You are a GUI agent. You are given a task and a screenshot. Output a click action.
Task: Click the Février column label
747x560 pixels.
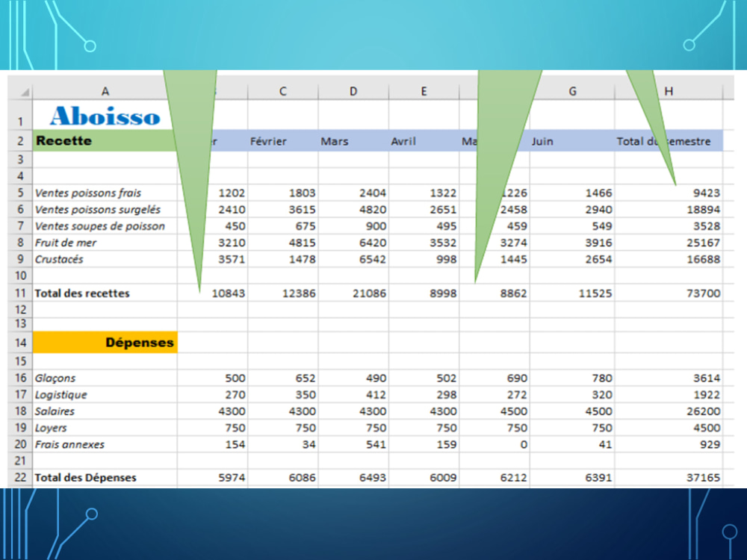(x=268, y=141)
